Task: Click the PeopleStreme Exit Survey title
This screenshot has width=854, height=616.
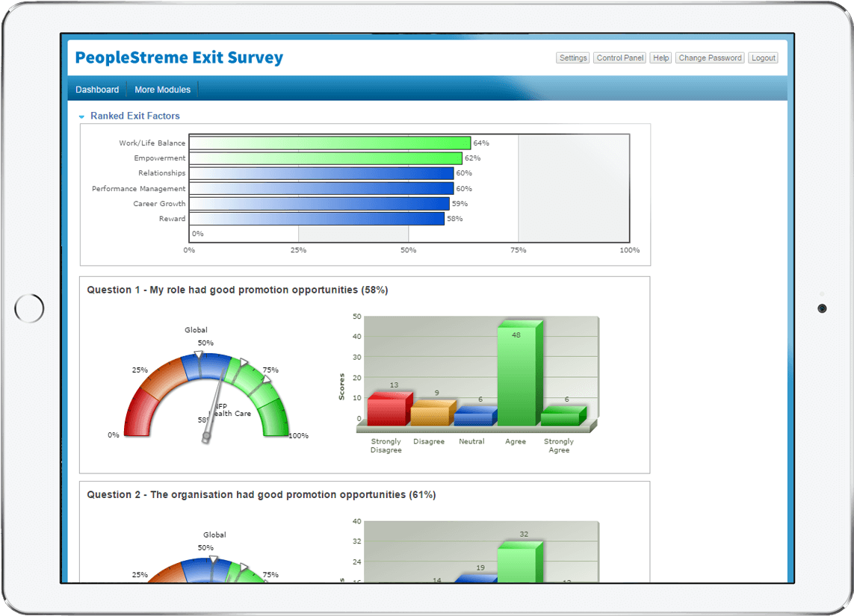Action: coord(179,57)
